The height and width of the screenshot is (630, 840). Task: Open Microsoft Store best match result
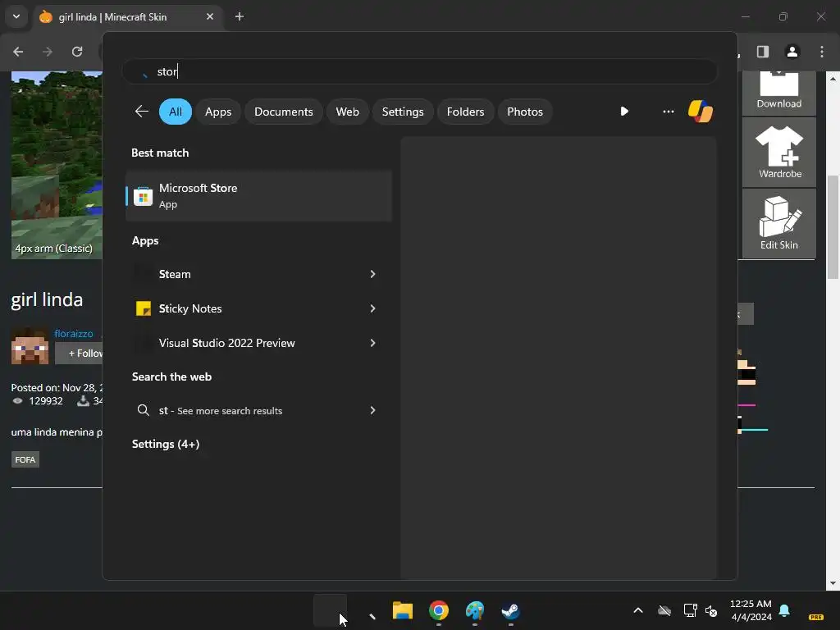click(258, 196)
